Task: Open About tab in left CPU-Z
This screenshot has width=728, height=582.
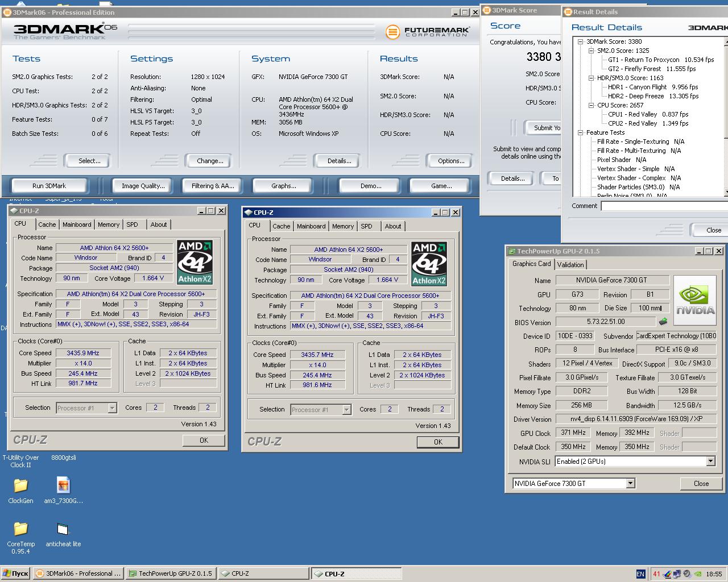Action: [159, 225]
